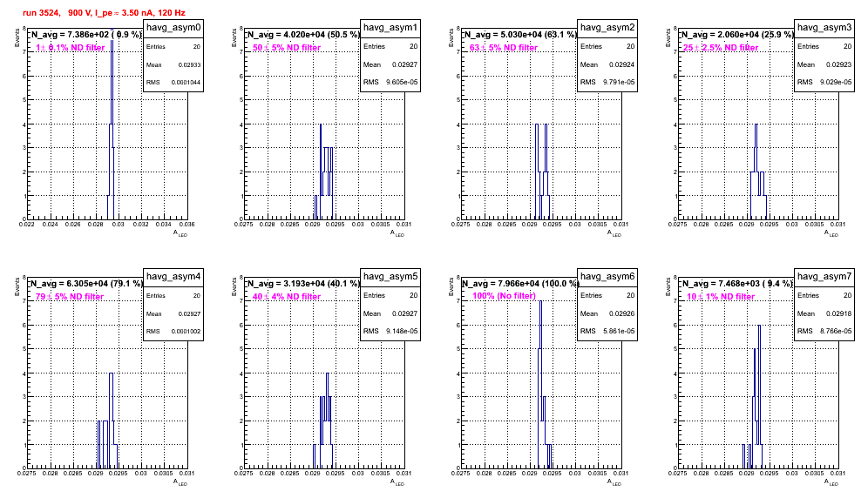Click the 0.036 x-axis tick of havg_asym0 plot
868x498 pixels.
click(x=186, y=224)
